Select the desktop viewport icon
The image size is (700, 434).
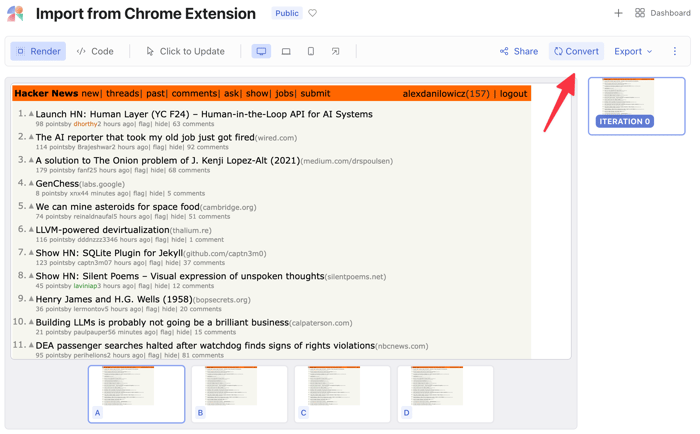(x=261, y=51)
